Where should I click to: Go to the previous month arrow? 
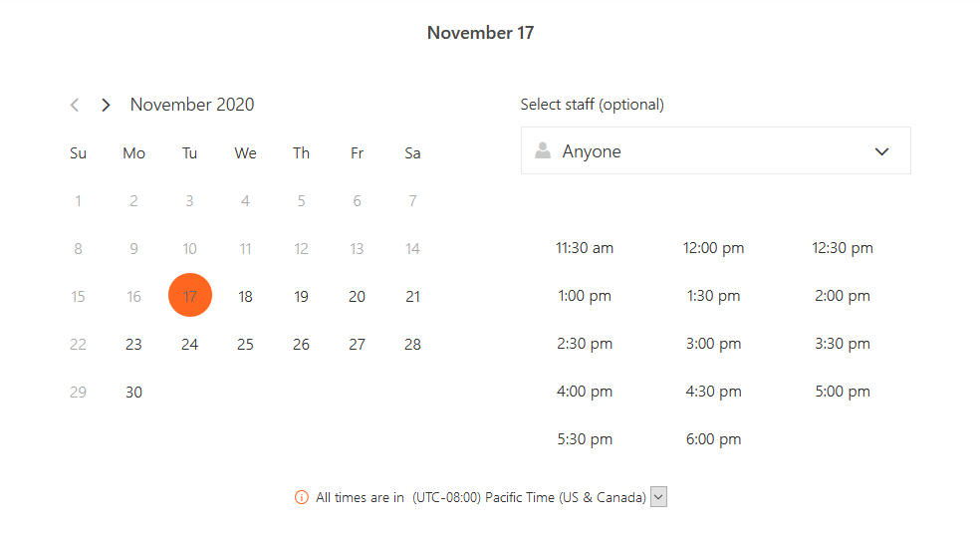pyautogui.click(x=75, y=105)
